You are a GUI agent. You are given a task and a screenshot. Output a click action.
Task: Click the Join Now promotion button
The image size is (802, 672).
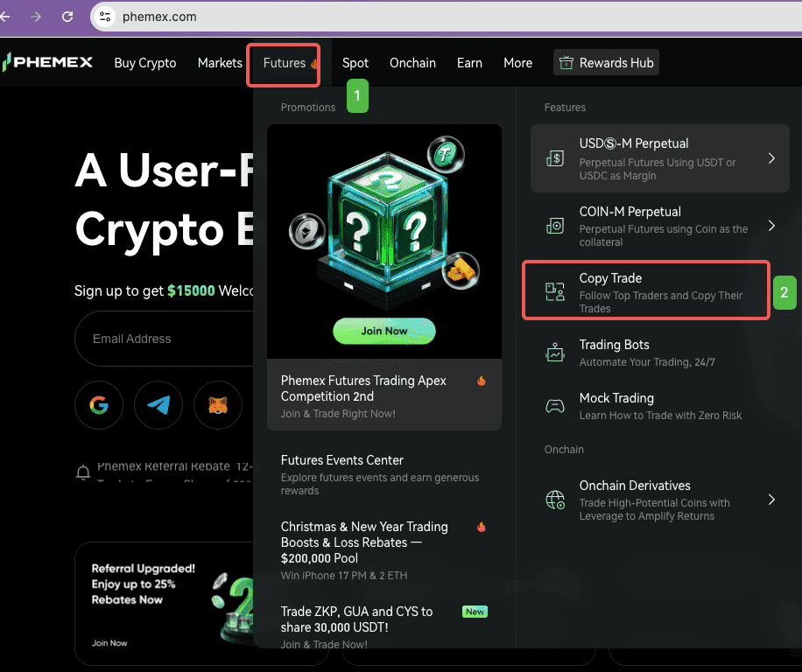[383, 331]
